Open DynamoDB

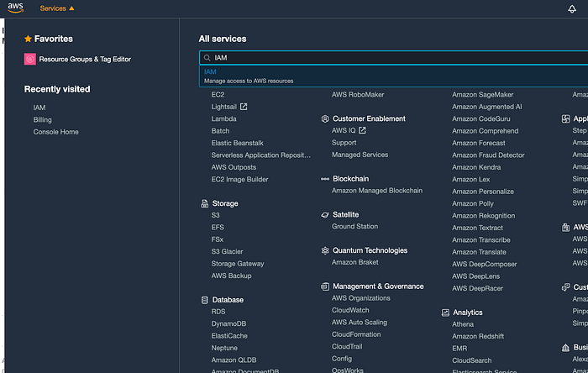[228, 324]
